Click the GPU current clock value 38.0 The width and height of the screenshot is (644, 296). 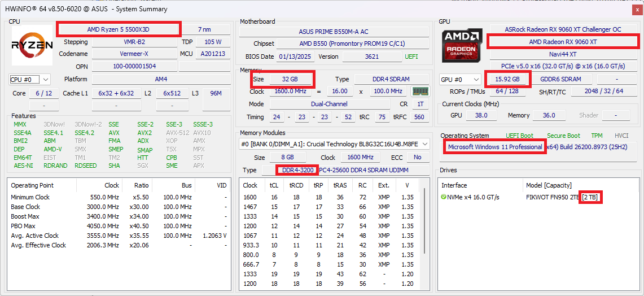click(481, 116)
